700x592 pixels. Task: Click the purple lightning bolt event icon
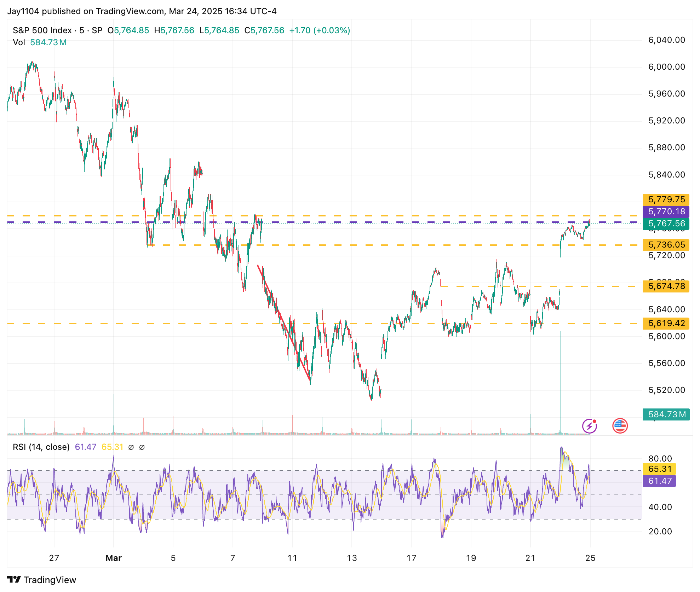[590, 426]
